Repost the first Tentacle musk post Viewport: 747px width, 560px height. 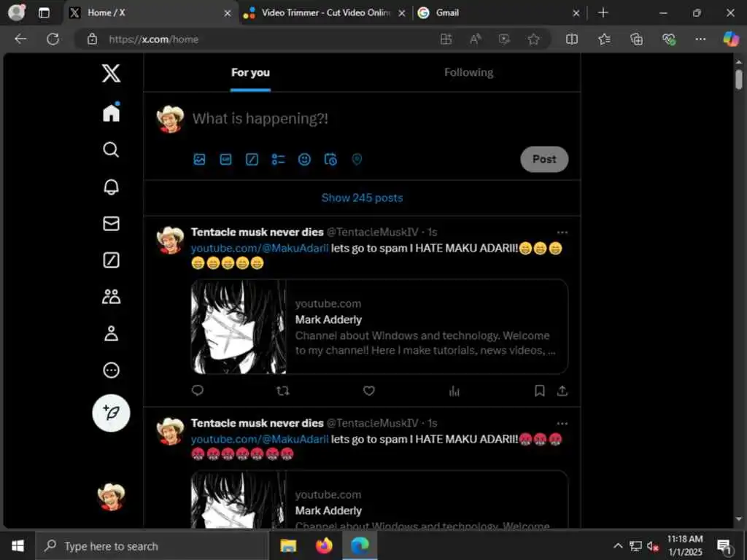283,391
